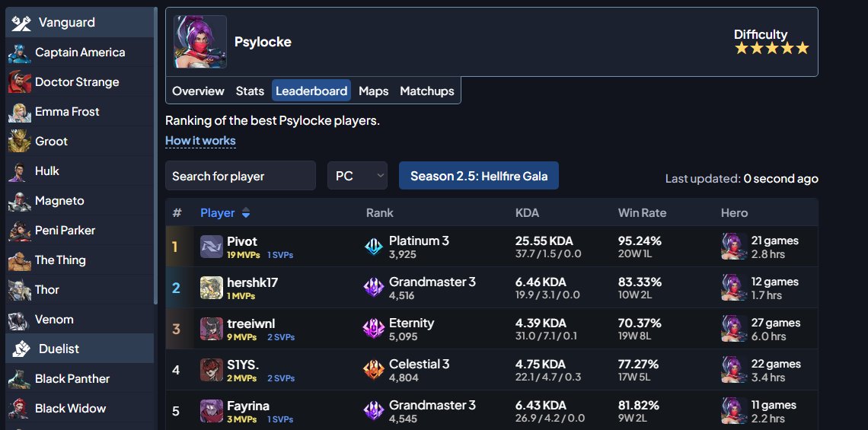This screenshot has height=430, width=868.
Task: Focus the Search for player field
Action: click(x=241, y=176)
